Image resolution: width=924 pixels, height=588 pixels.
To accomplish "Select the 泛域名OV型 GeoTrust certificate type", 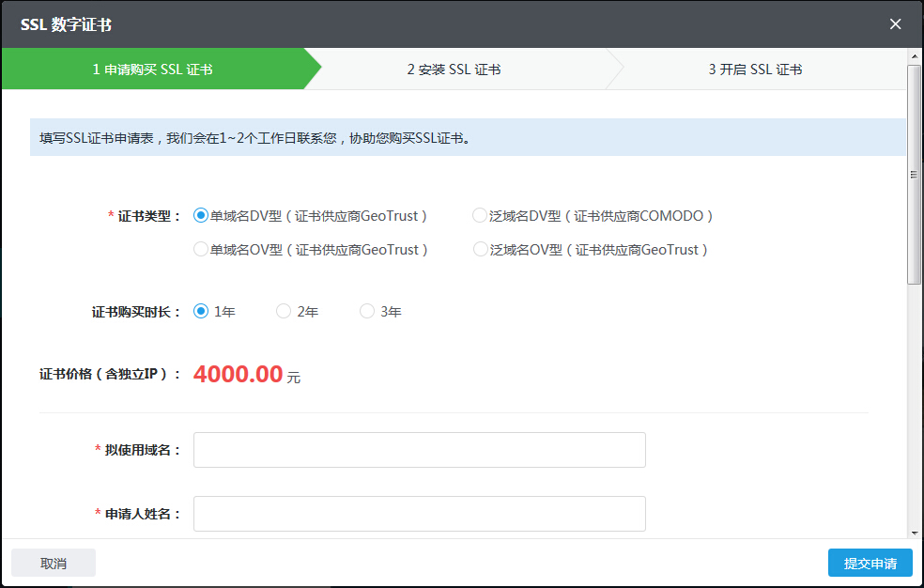I will point(479,249).
